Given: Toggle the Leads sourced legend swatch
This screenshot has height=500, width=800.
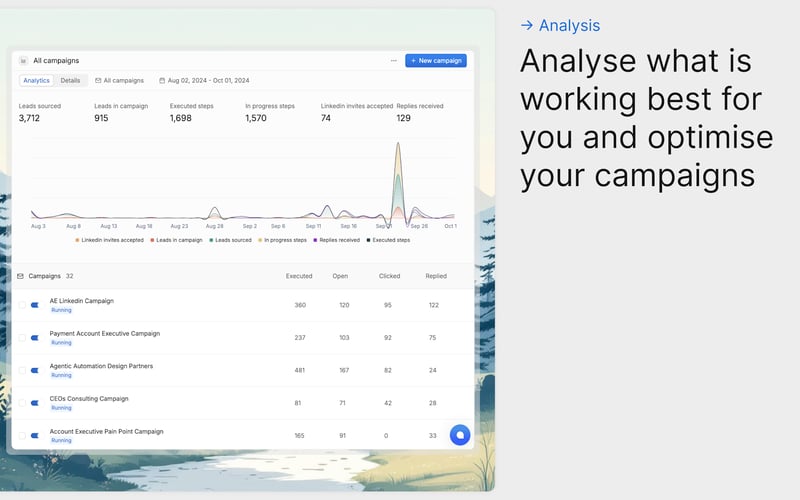Looking at the screenshot, I should coord(211,240).
